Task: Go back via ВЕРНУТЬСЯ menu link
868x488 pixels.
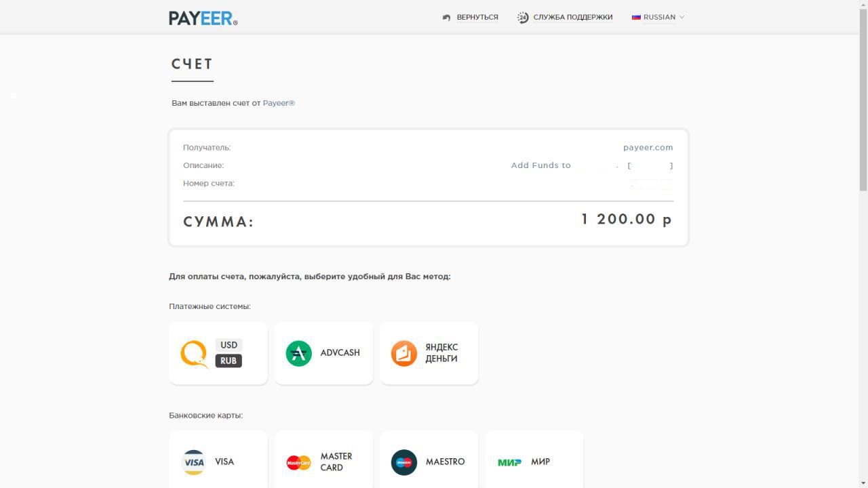Action: pos(477,18)
